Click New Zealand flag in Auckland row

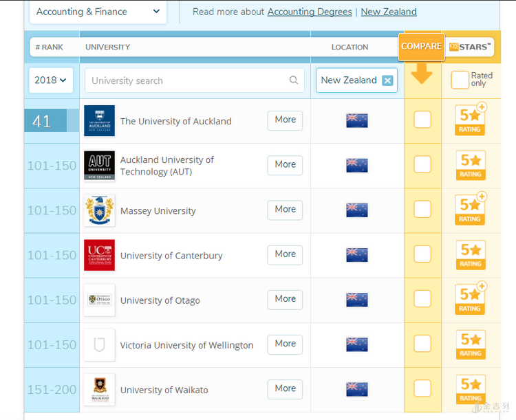point(357,121)
